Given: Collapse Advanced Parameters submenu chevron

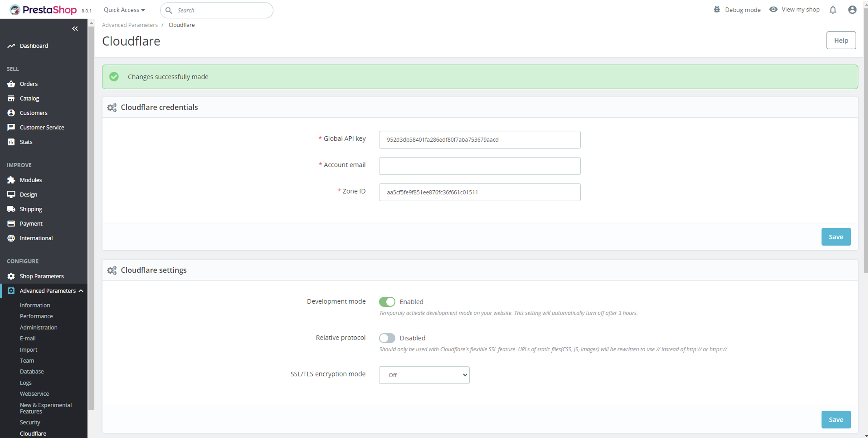Looking at the screenshot, I should coord(81,291).
